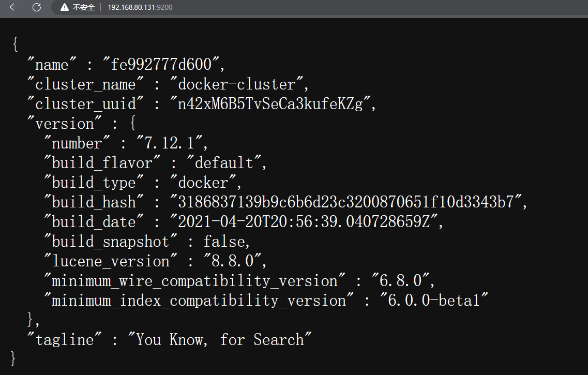Image resolution: width=588 pixels, height=375 pixels.
Task: Click the "cluster_name" key text
Action: coord(85,84)
